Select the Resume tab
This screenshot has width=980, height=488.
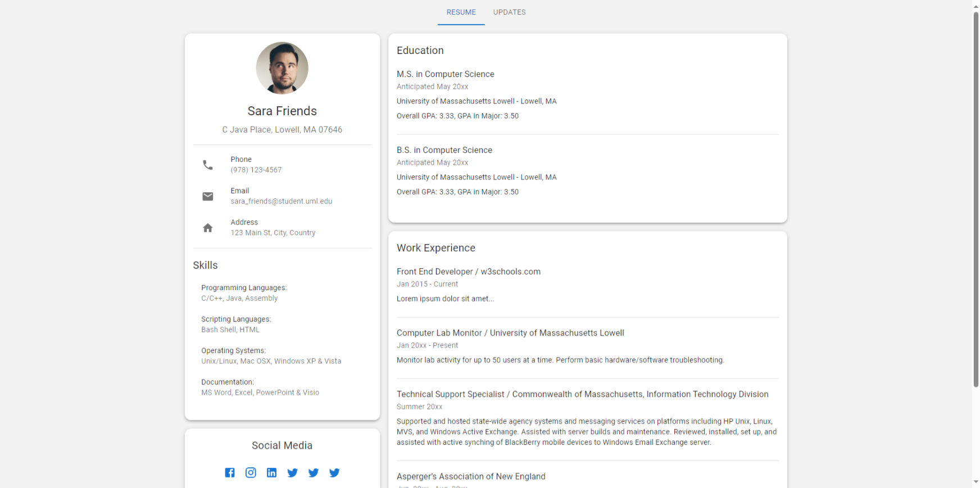461,12
